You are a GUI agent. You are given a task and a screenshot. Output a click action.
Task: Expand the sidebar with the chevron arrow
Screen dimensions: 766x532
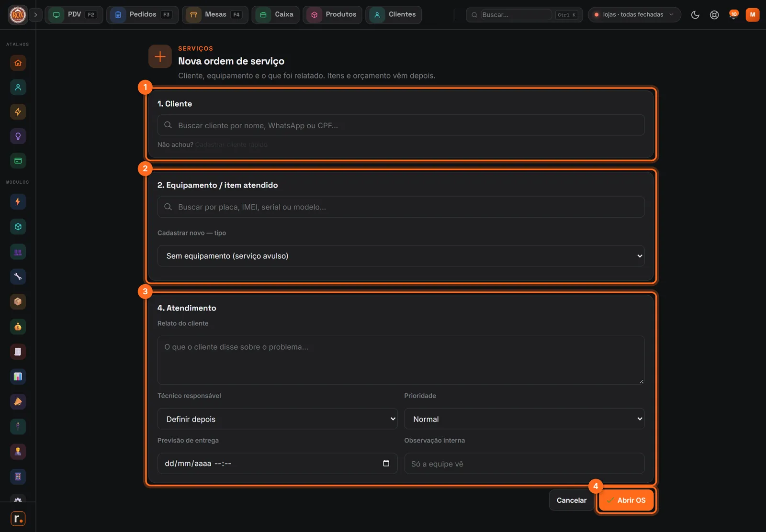pos(35,15)
